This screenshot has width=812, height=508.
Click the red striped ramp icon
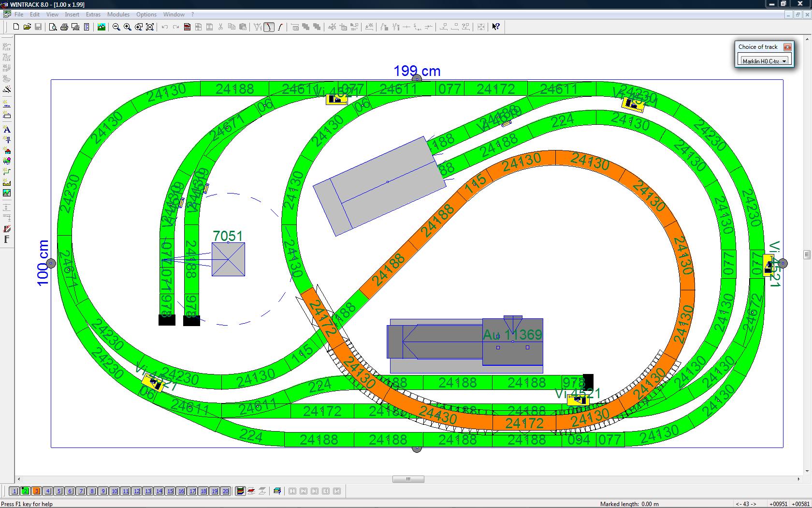[x=7, y=229]
